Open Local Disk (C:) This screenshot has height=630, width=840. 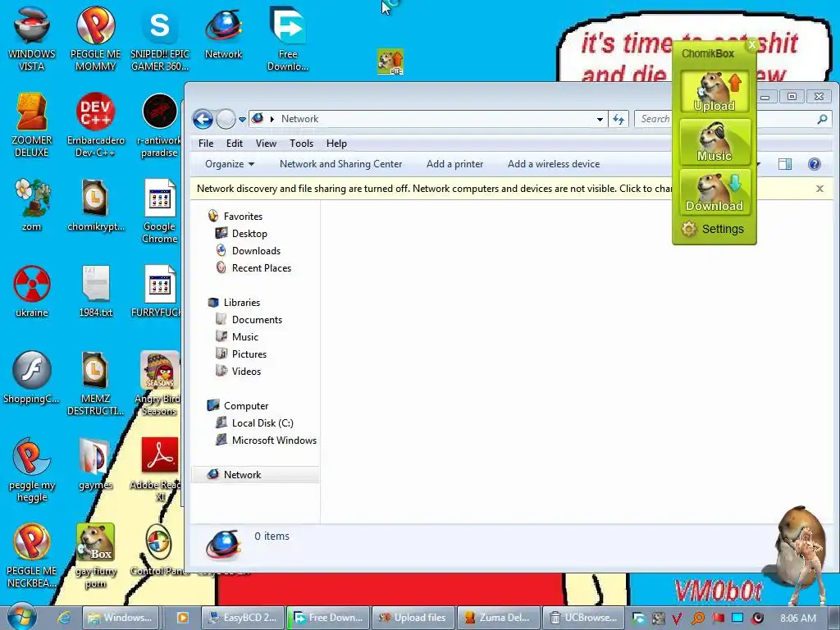coord(262,423)
